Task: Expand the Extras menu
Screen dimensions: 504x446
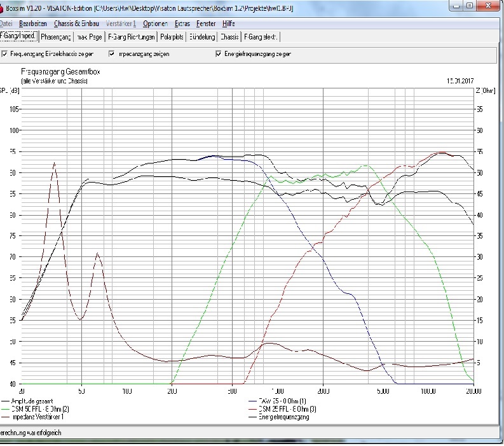Action: click(x=182, y=24)
